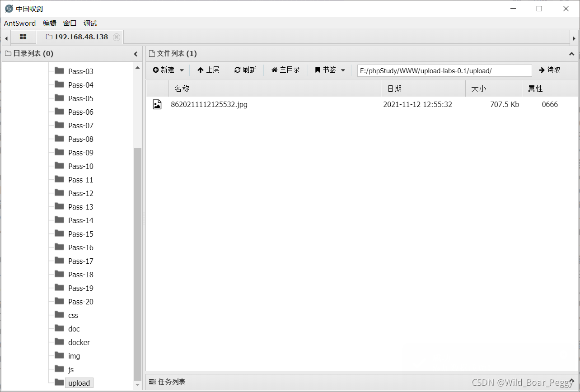Click the grid view icon beside the tab bar
Screen dimensions: 580x392
[x=23, y=37]
